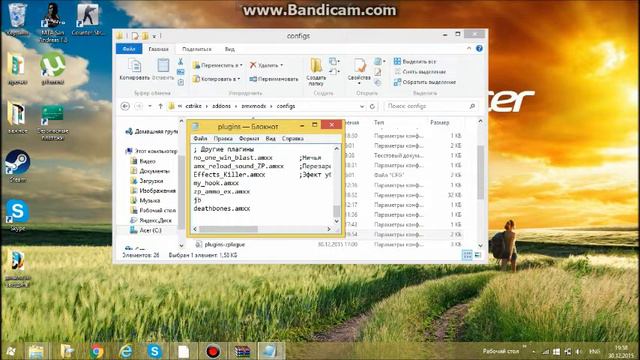The width and height of the screenshot is (640, 360).
Task: Open address bar history dropdown chevron
Action: [362, 106]
